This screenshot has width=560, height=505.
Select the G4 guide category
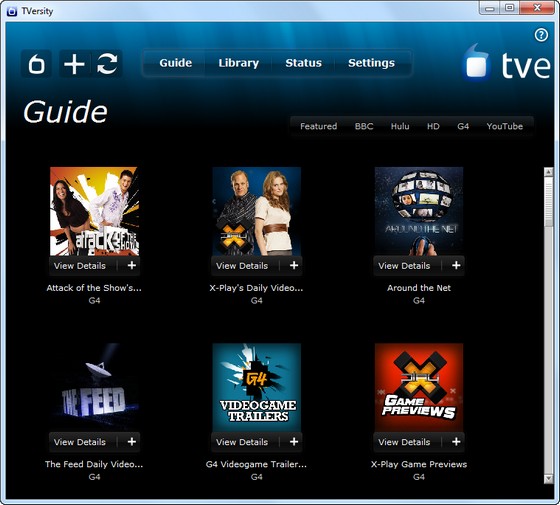pyautogui.click(x=463, y=126)
